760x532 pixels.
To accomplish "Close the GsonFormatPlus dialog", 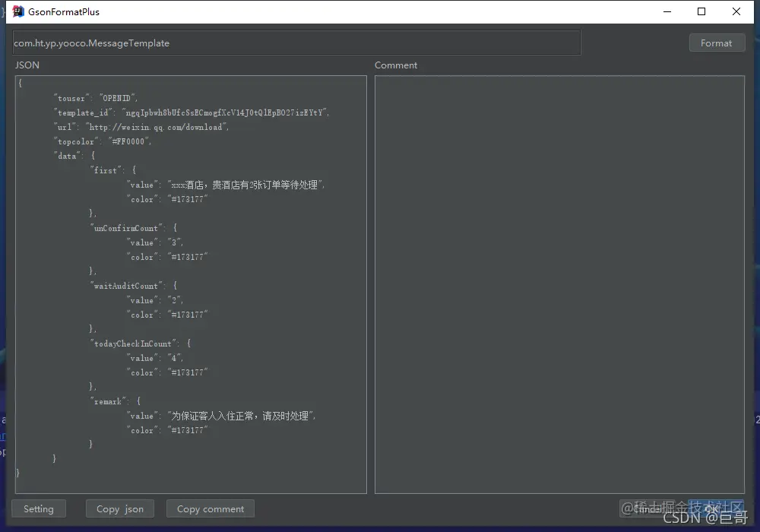I will tap(736, 11).
